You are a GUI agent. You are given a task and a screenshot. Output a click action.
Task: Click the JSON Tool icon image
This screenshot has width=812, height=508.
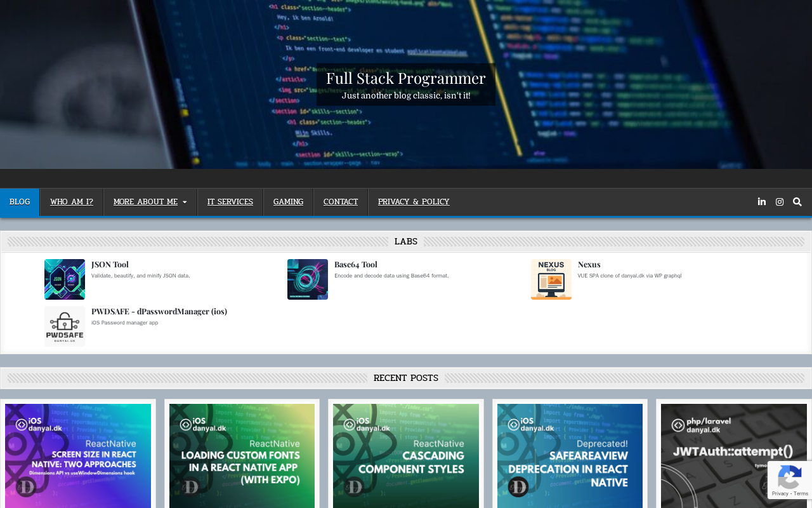click(65, 279)
